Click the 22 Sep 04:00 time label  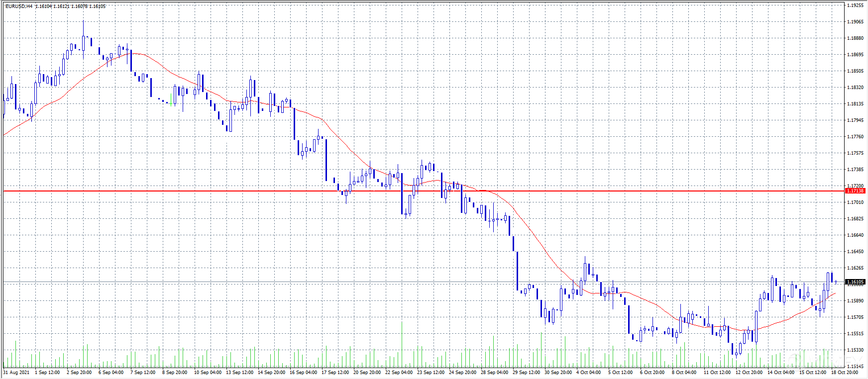tap(399, 373)
